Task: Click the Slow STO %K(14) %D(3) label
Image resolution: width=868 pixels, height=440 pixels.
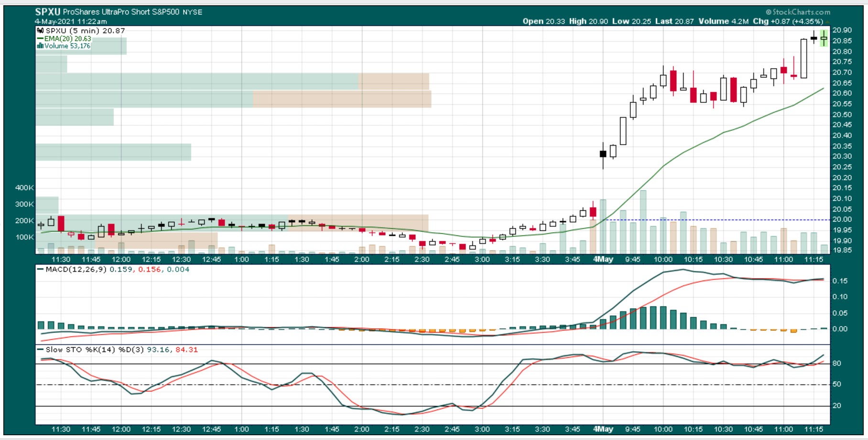Action: pos(95,350)
